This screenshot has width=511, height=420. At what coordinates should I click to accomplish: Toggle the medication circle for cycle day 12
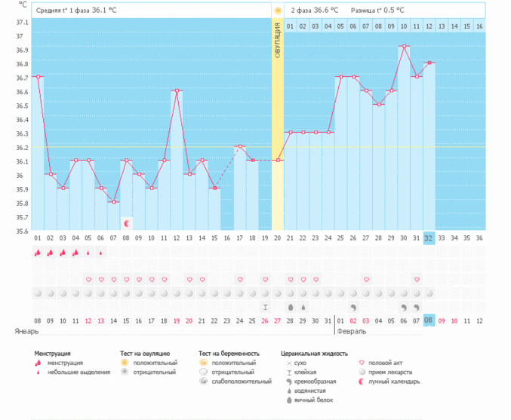point(177,293)
